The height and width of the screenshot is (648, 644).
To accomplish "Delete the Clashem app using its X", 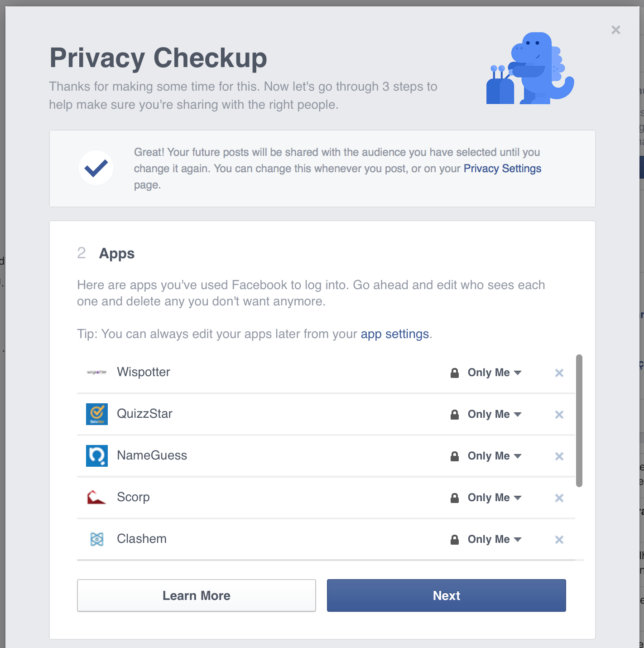I will point(559,540).
